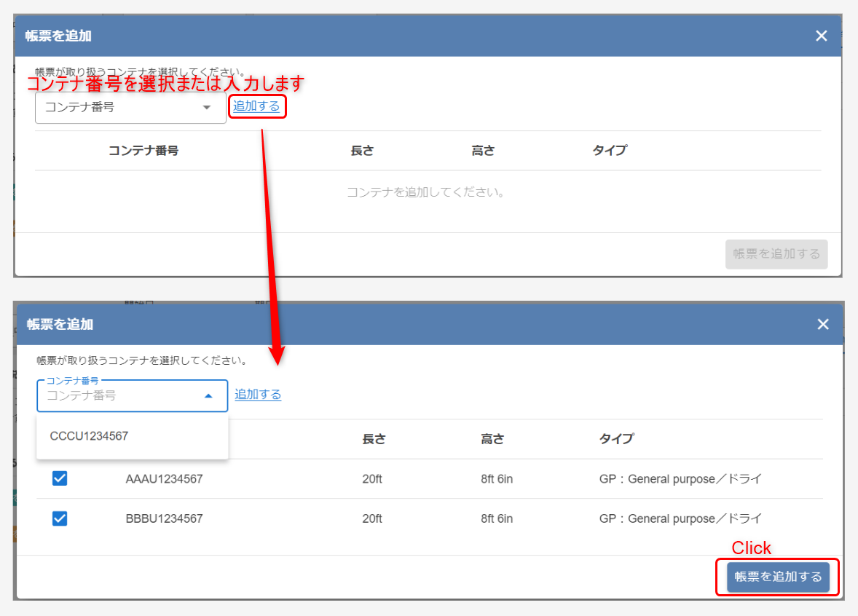Click the 長さ column header in upper table

click(x=362, y=151)
